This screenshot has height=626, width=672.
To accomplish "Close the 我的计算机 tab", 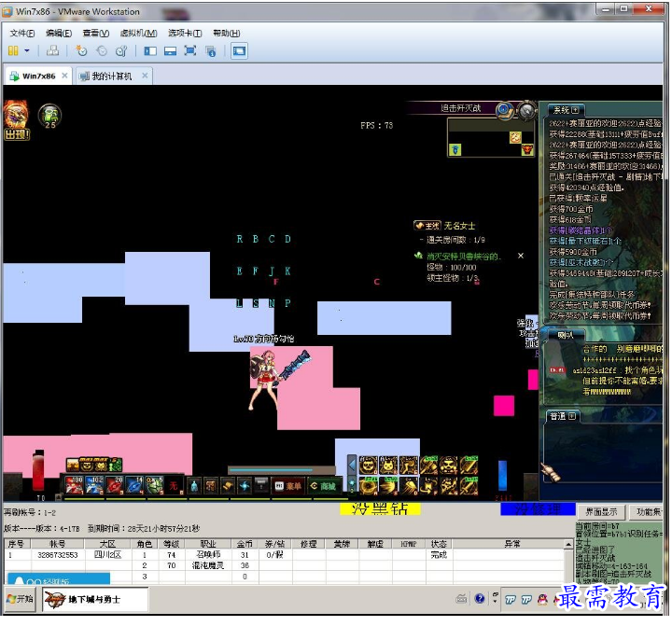I will click(145, 76).
